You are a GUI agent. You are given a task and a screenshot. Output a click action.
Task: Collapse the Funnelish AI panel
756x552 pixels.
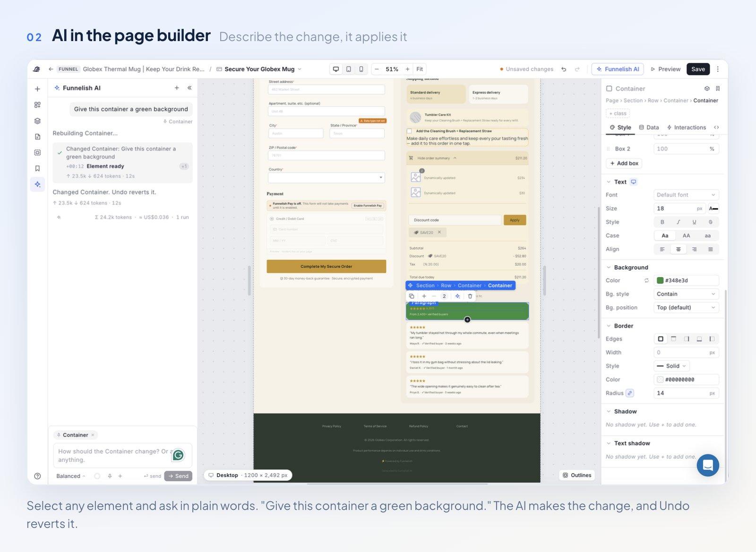tap(189, 88)
